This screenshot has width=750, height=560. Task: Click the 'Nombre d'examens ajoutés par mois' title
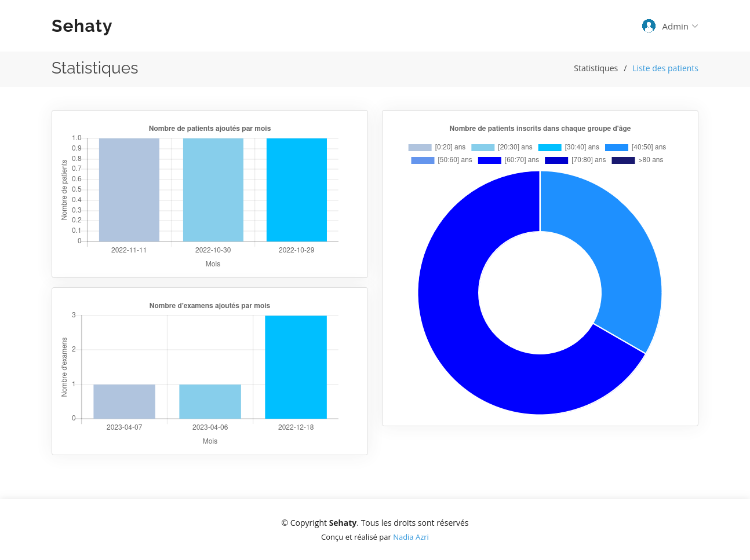(210, 306)
